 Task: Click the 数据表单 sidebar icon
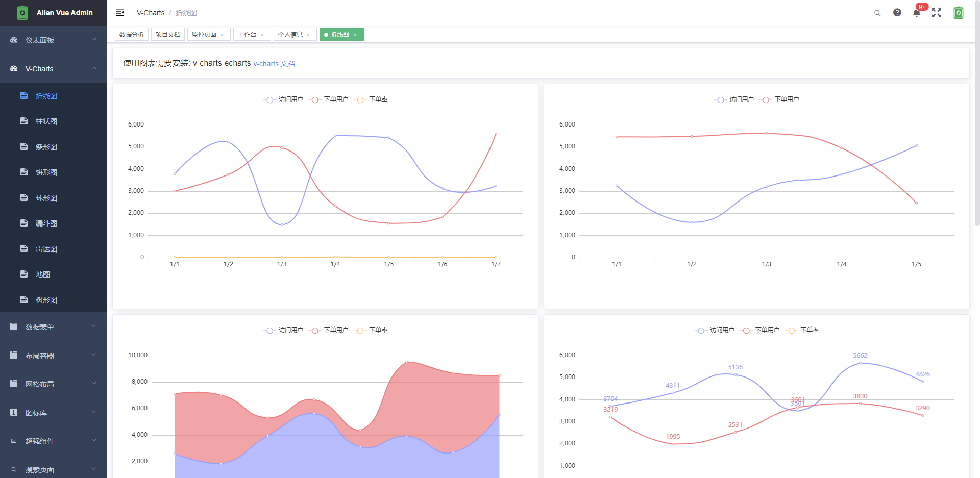click(14, 326)
